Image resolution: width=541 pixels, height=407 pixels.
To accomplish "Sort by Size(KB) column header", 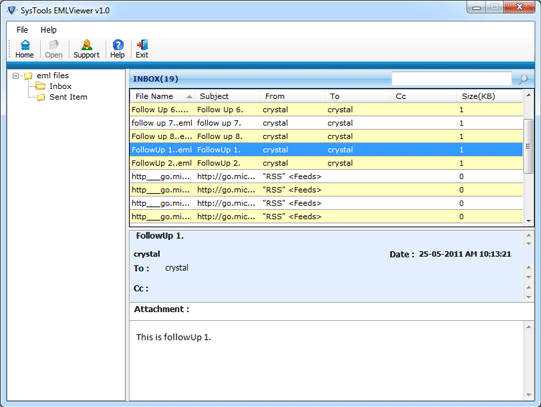I will coord(490,96).
